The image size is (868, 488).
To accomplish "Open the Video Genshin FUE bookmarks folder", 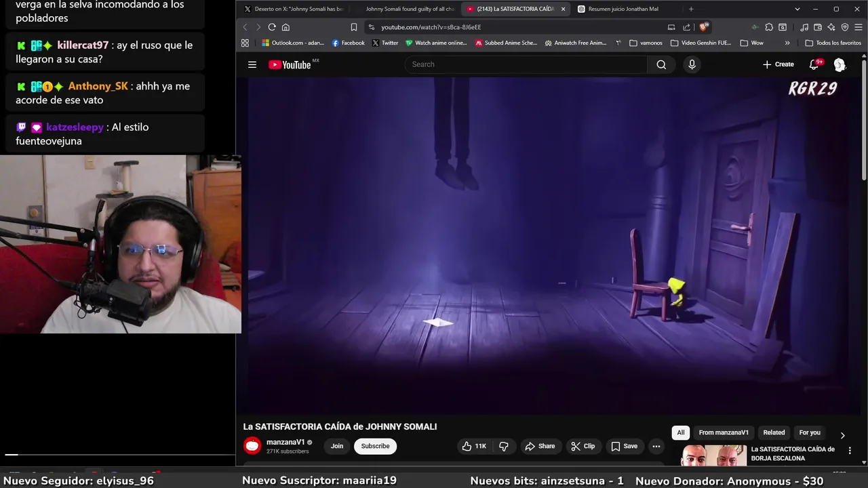I will [x=701, y=43].
